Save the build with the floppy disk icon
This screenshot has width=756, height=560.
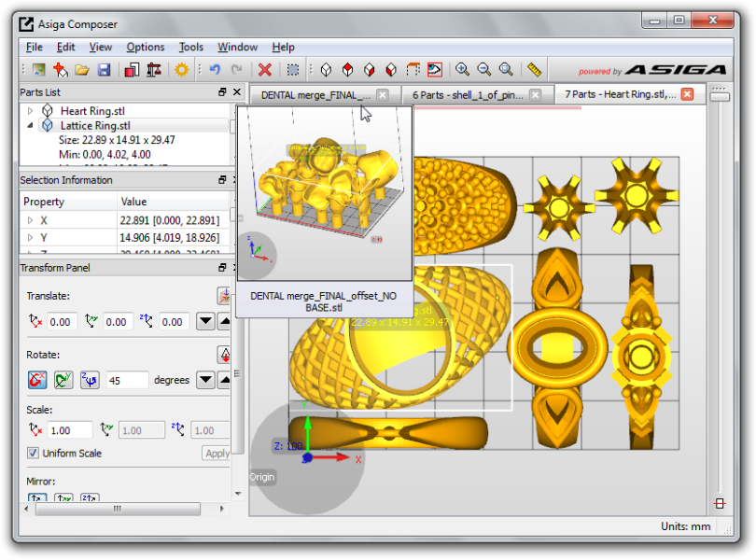[104, 70]
